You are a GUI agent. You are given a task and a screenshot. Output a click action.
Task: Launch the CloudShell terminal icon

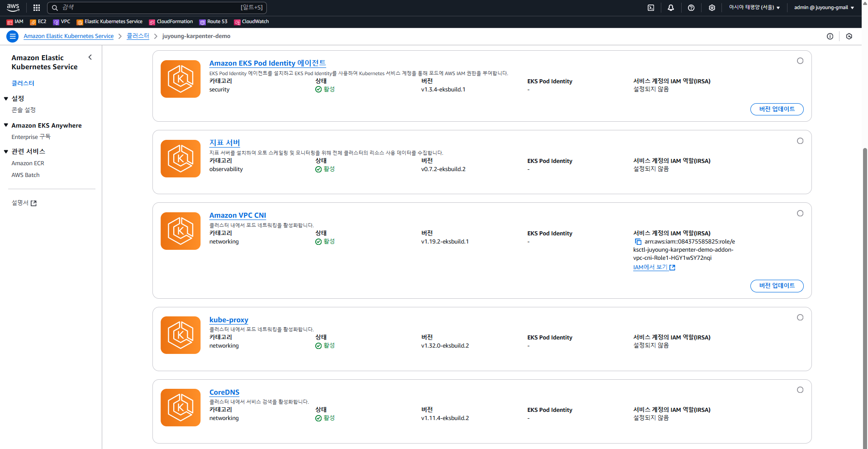(651, 8)
